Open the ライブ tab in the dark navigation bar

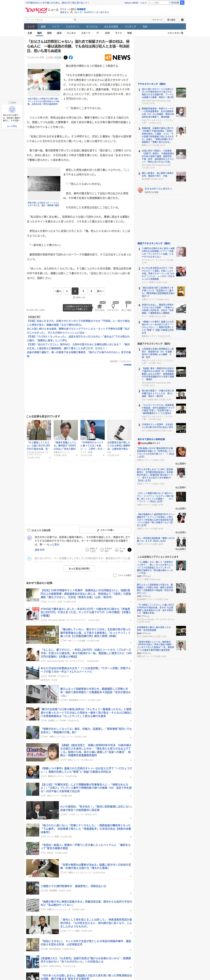point(56,27)
